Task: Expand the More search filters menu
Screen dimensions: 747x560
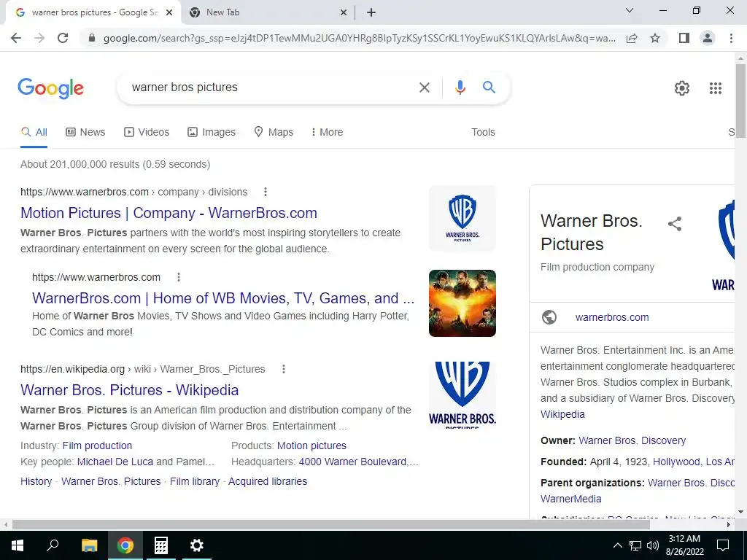Action: (327, 132)
